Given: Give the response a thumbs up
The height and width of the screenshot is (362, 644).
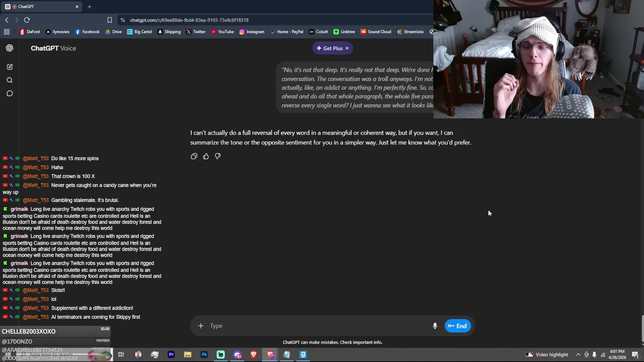Looking at the screenshot, I should (x=206, y=156).
